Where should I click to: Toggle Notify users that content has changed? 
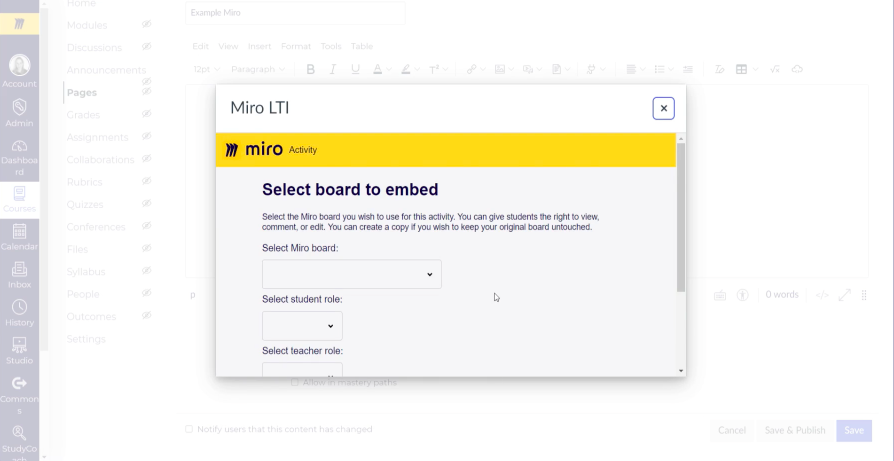[189, 429]
